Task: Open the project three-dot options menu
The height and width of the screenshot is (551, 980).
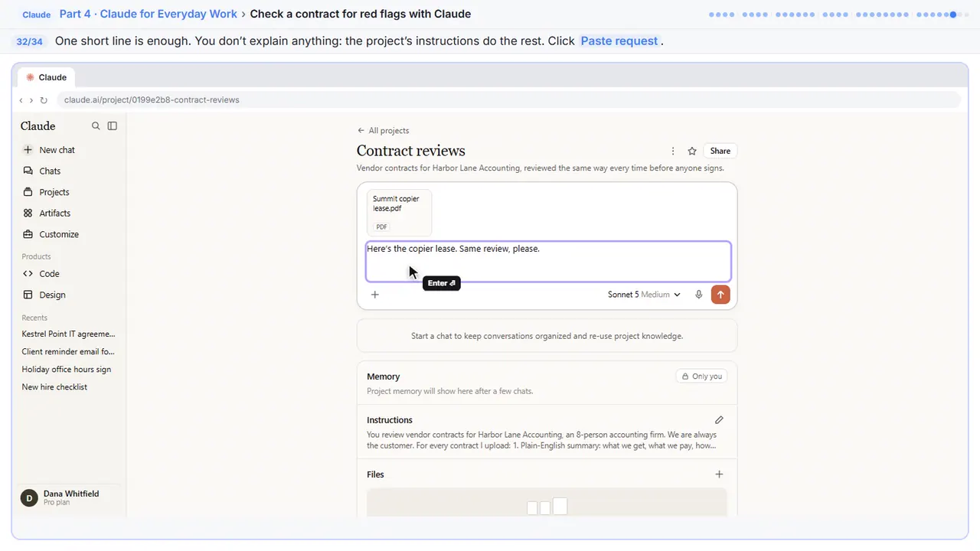Action: pyautogui.click(x=673, y=152)
